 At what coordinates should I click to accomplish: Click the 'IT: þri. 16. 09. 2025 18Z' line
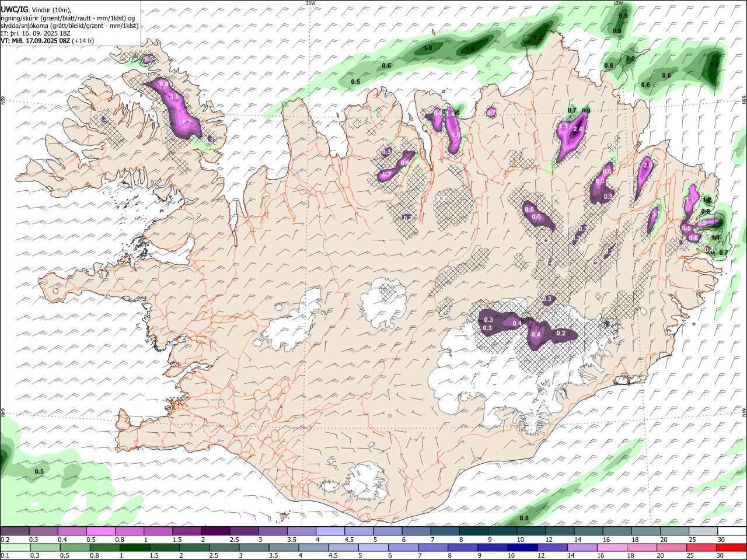(x=36, y=33)
